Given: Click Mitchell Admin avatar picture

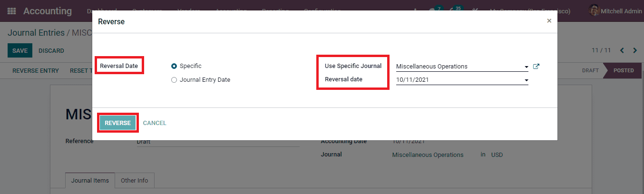Looking at the screenshot, I should click(x=594, y=11).
